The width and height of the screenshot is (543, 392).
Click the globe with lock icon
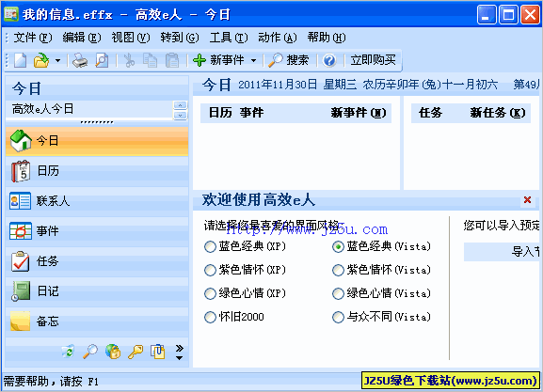tap(113, 352)
